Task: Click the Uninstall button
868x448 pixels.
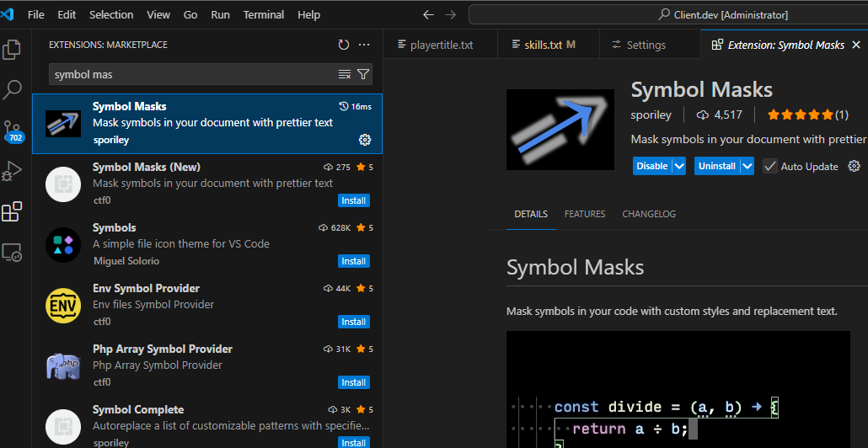Action: (x=717, y=166)
